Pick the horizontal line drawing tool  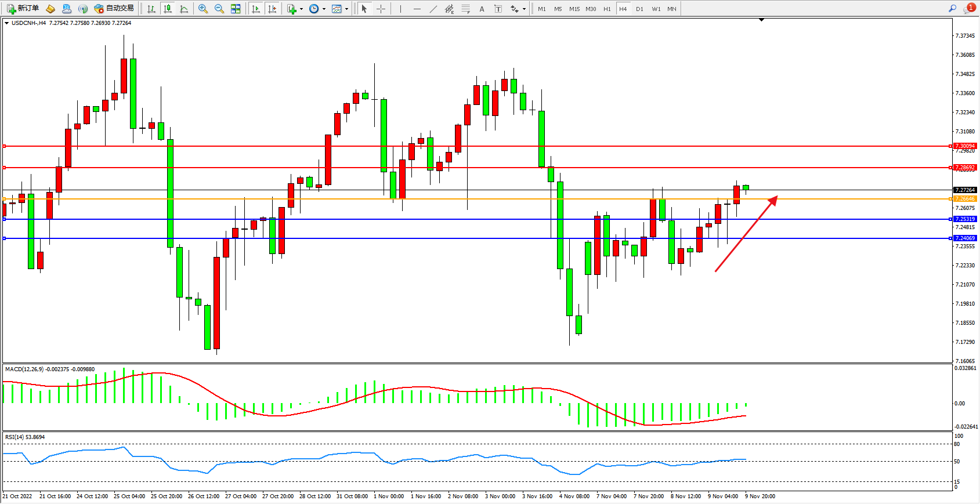pyautogui.click(x=417, y=9)
